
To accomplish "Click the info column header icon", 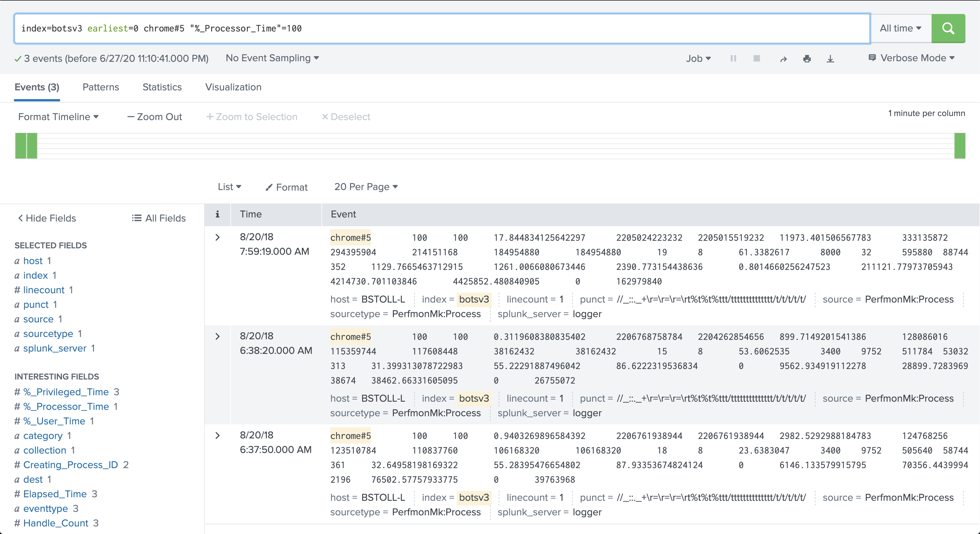I will tap(218, 214).
